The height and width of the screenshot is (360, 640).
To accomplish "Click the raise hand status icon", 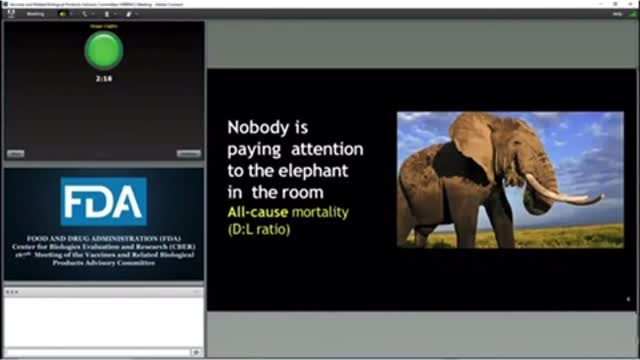I will pyautogui.click(x=129, y=14).
